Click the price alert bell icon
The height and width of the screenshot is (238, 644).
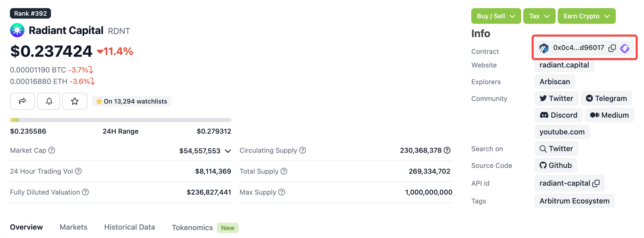click(49, 101)
